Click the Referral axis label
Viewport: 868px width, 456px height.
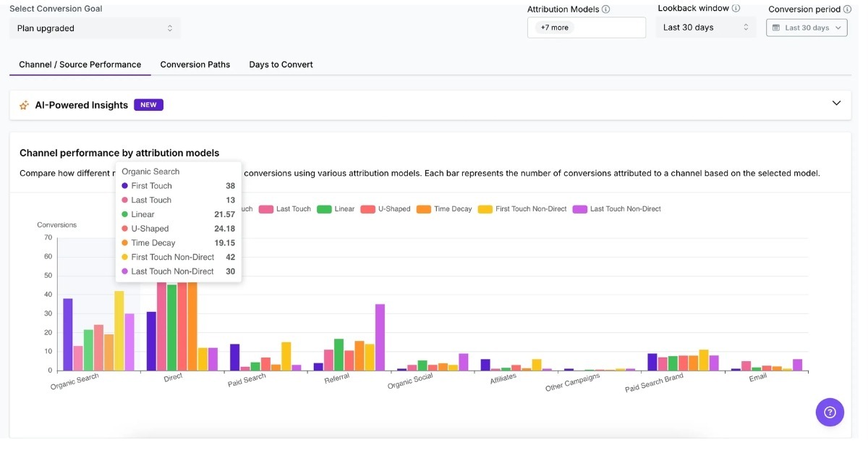coord(337,377)
